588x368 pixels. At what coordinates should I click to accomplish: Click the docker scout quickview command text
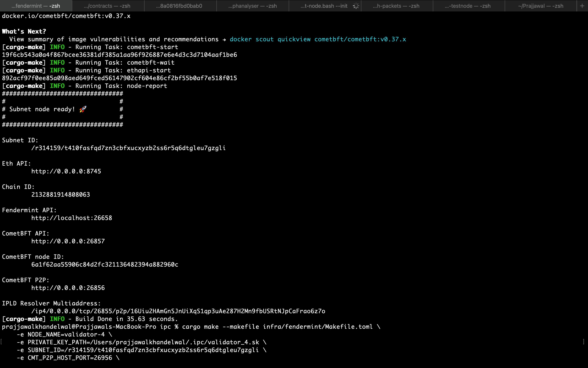[318, 39]
